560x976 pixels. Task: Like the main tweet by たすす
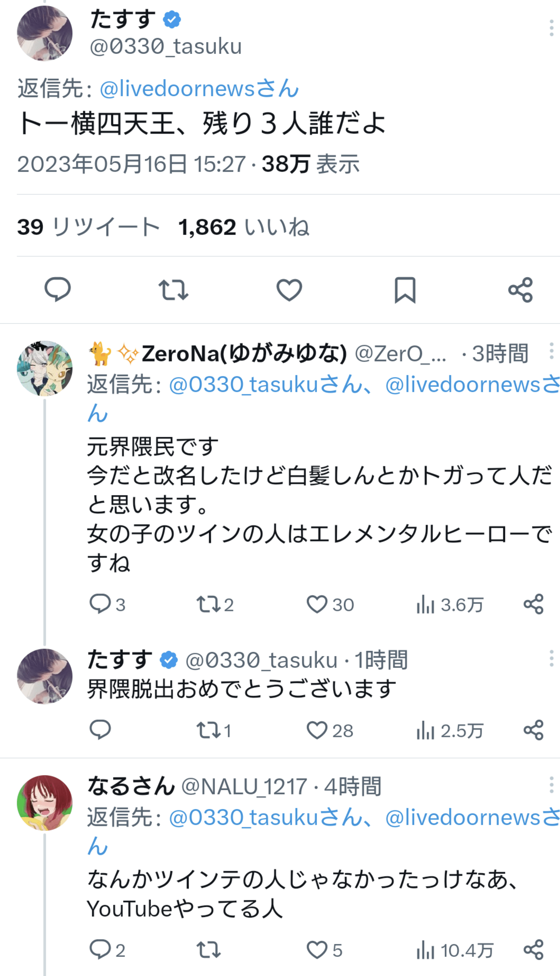click(289, 289)
